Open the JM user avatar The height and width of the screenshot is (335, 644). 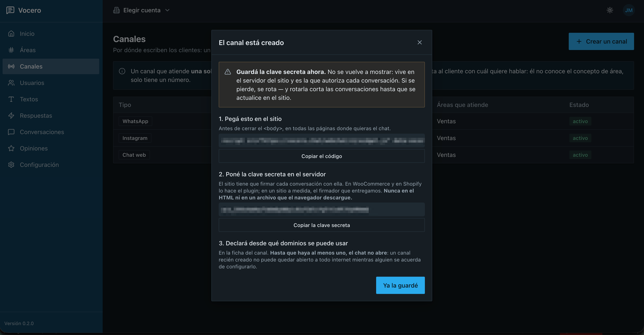pyautogui.click(x=628, y=10)
